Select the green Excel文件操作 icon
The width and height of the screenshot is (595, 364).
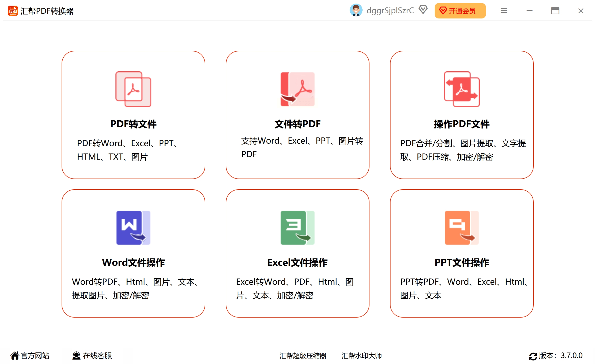298,228
